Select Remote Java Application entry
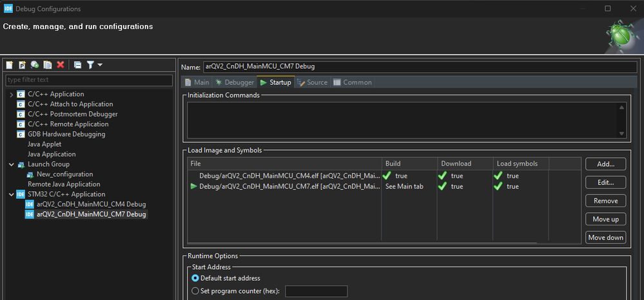 (x=64, y=184)
